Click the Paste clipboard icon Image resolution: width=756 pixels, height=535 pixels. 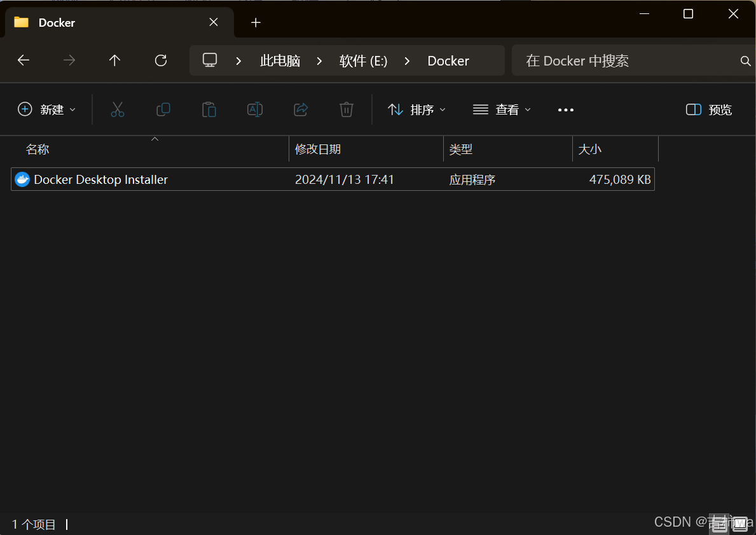point(209,109)
